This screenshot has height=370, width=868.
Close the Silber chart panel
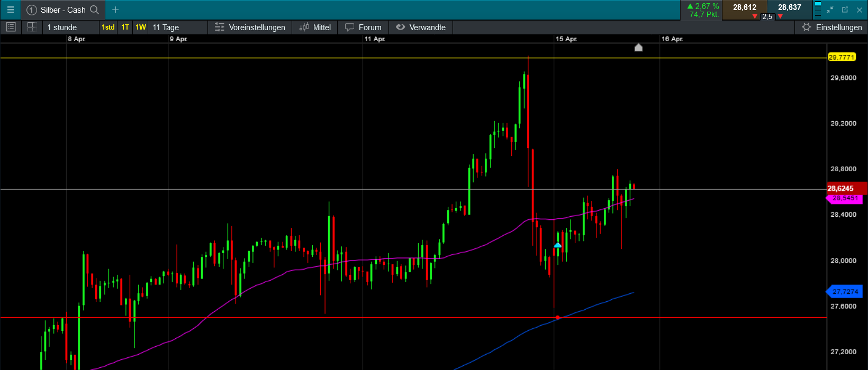(x=860, y=10)
